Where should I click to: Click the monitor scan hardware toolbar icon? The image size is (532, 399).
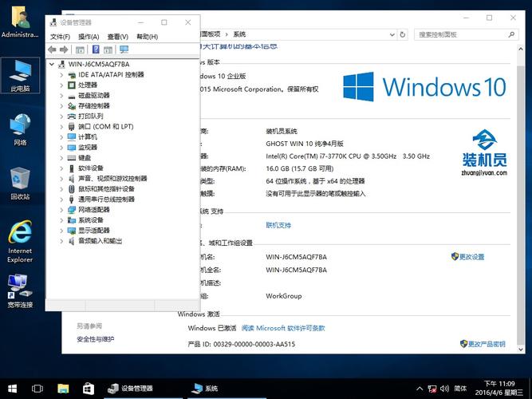[124, 49]
